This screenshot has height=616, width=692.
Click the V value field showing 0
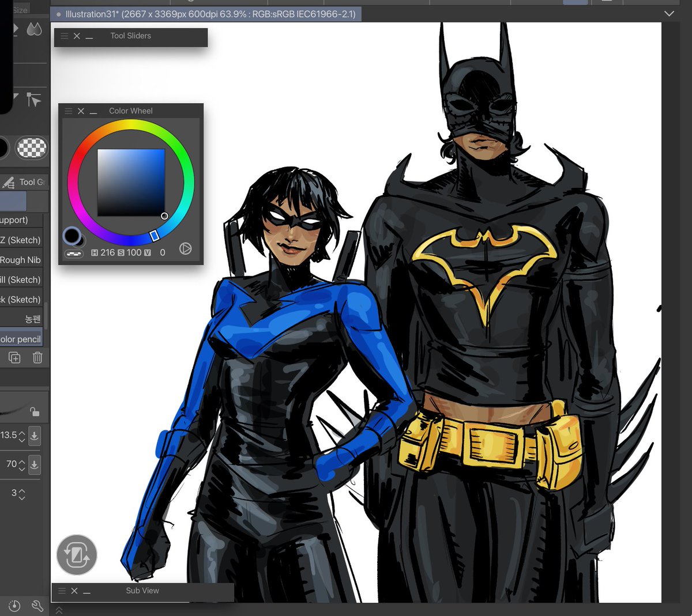click(x=162, y=253)
